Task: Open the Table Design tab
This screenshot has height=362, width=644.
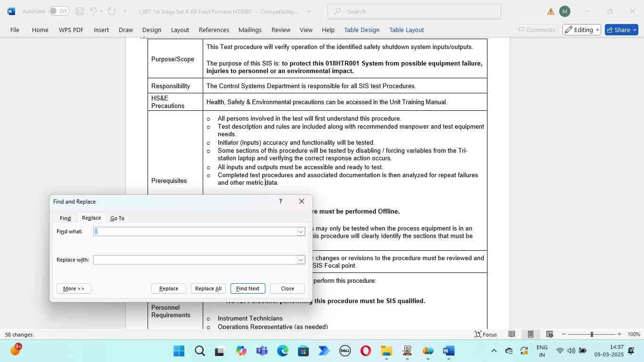Action: click(x=362, y=30)
